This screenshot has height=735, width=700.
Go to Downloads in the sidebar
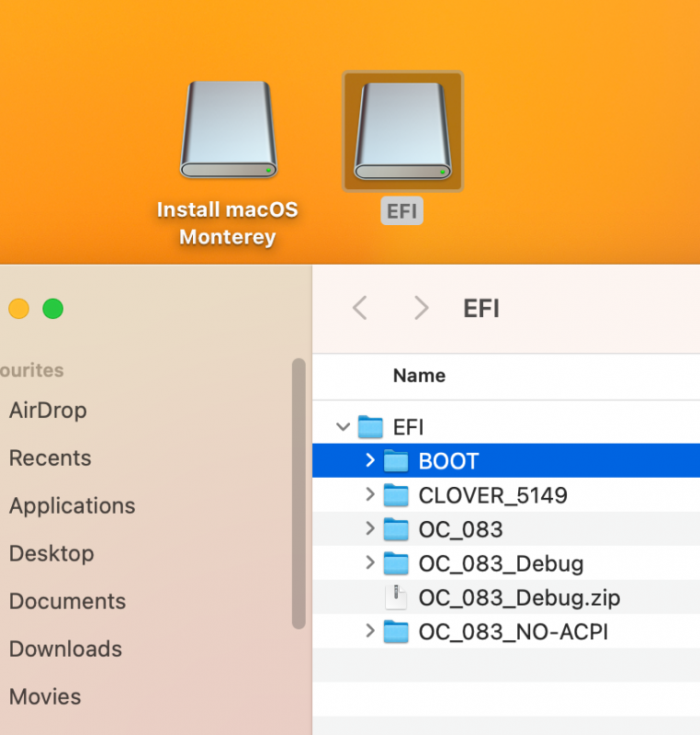tap(65, 650)
